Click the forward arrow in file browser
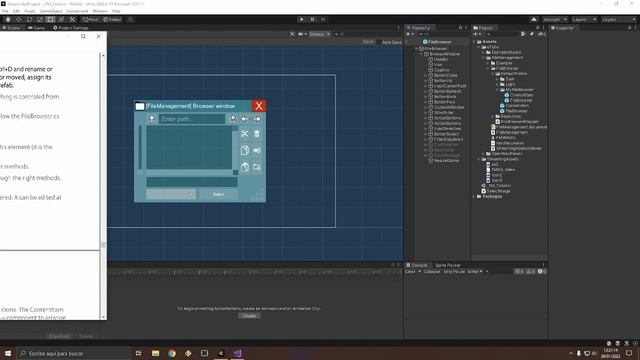The height and width of the screenshot is (360, 640). click(257, 119)
